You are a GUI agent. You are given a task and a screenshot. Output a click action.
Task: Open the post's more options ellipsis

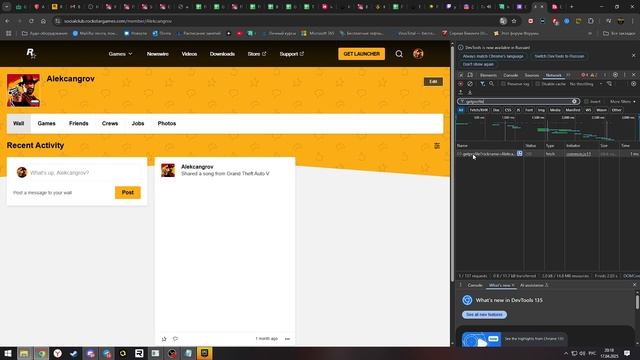(287, 339)
